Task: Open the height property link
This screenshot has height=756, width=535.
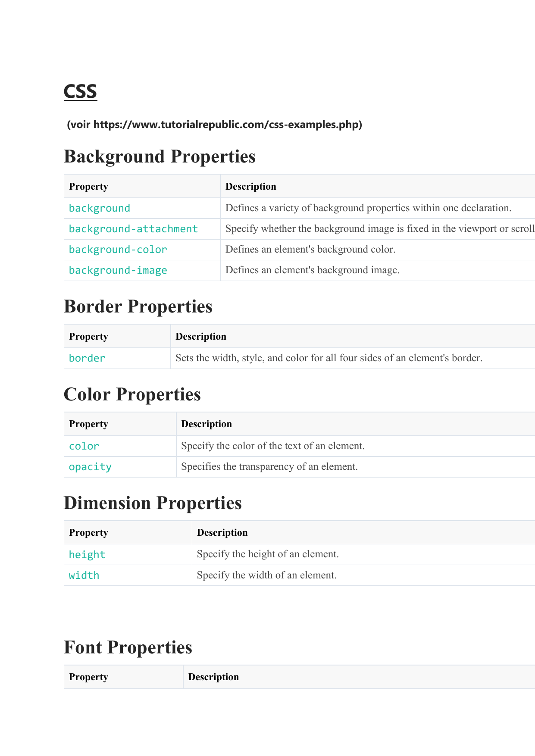Action: [87, 555]
